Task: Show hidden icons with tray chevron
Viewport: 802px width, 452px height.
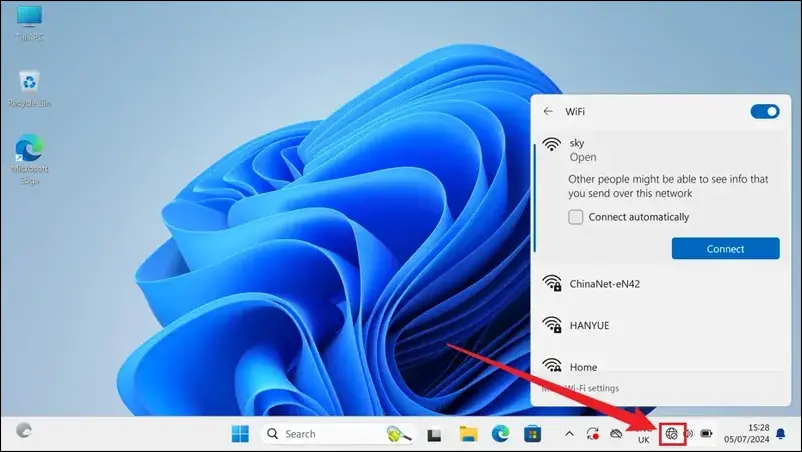Action: click(570, 434)
